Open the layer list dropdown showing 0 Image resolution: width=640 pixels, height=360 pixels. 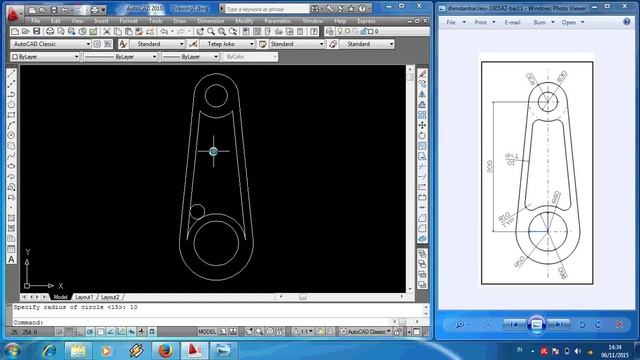(382, 31)
